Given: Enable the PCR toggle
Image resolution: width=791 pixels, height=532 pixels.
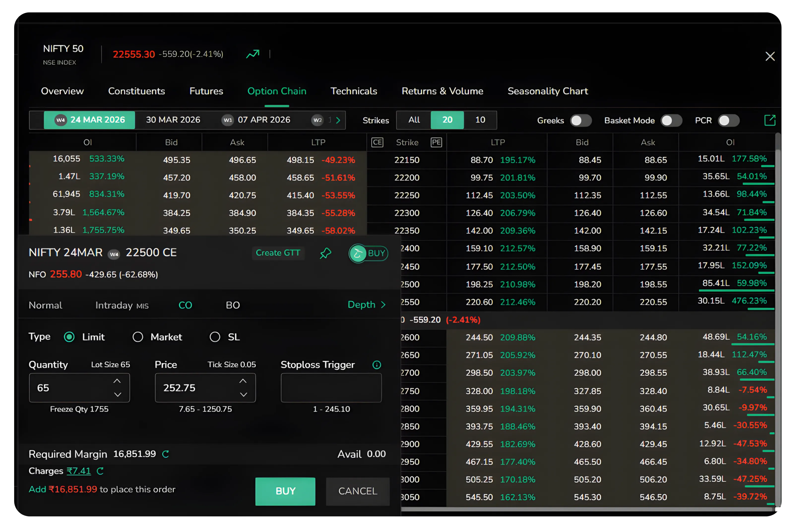Looking at the screenshot, I should [x=728, y=120].
